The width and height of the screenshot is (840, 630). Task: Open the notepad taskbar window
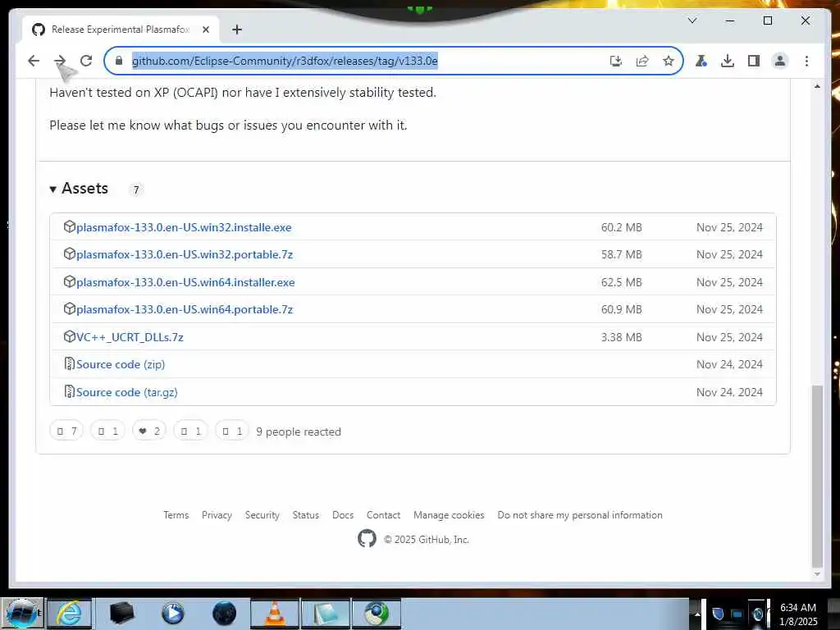click(326, 613)
